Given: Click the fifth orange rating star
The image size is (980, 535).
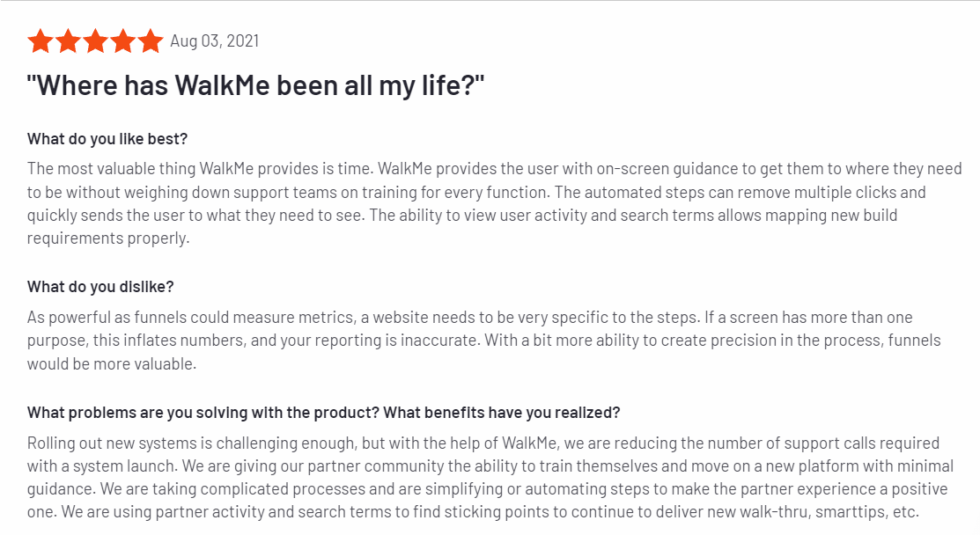Looking at the screenshot, I should pos(151,41).
